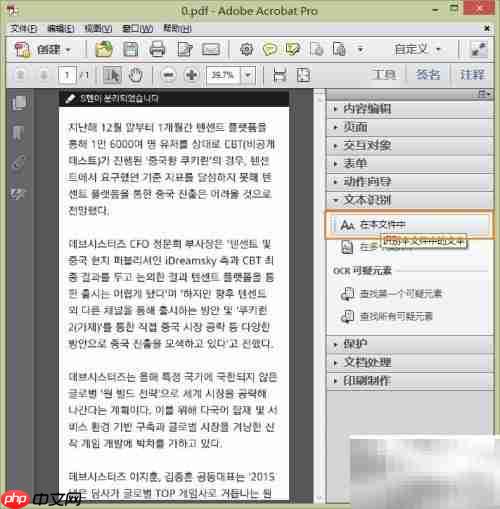Click the Open file folder icon
The image size is (500, 509).
coord(104,49)
